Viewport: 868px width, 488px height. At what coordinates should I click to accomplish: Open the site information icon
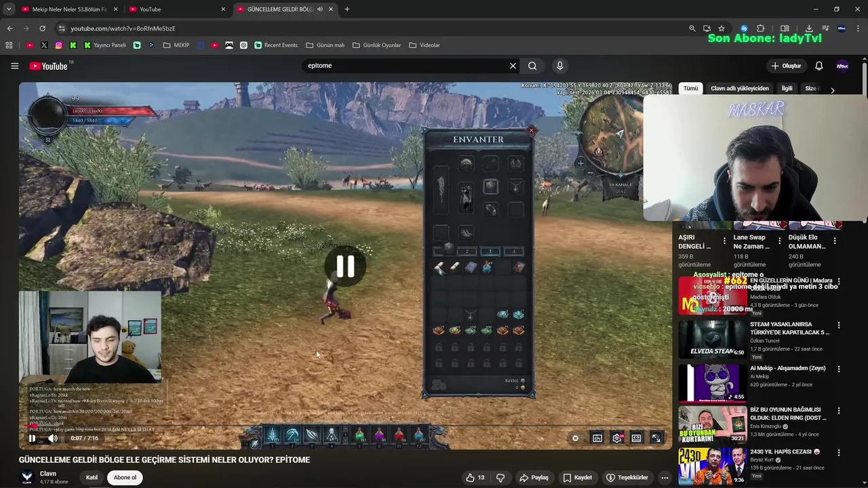(x=62, y=28)
